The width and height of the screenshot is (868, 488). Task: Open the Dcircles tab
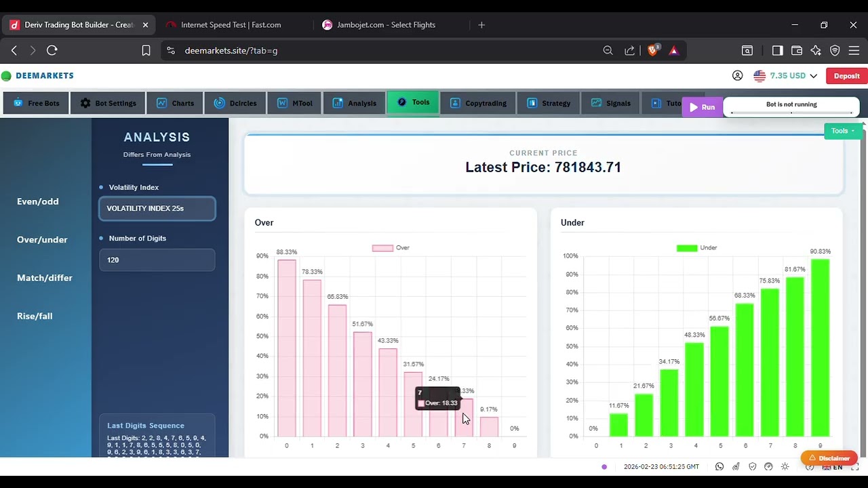(x=235, y=103)
